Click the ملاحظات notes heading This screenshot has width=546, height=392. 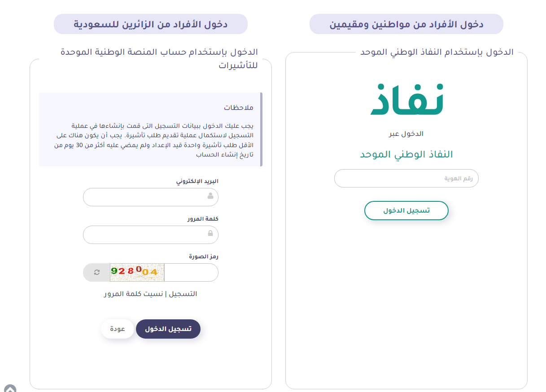[x=239, y=108]
